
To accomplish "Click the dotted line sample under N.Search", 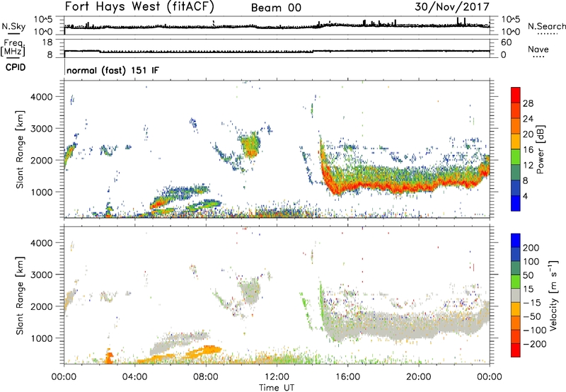I will (x=547, y=34).
